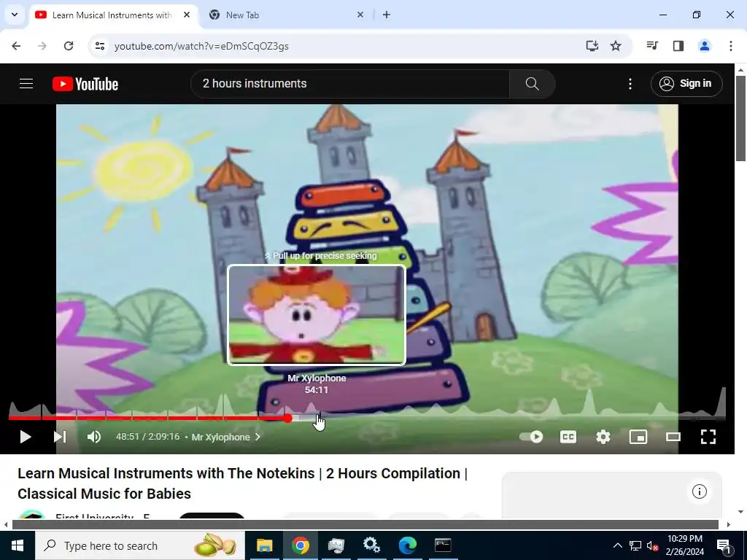Click the Windows taskbar search box

140,545
